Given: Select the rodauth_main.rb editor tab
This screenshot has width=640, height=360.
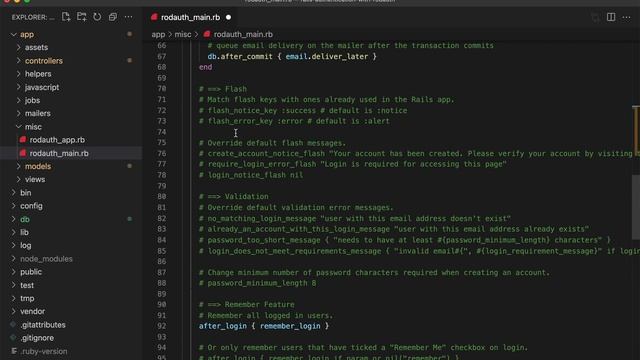Looking at the screenshot, I should 190,17.
